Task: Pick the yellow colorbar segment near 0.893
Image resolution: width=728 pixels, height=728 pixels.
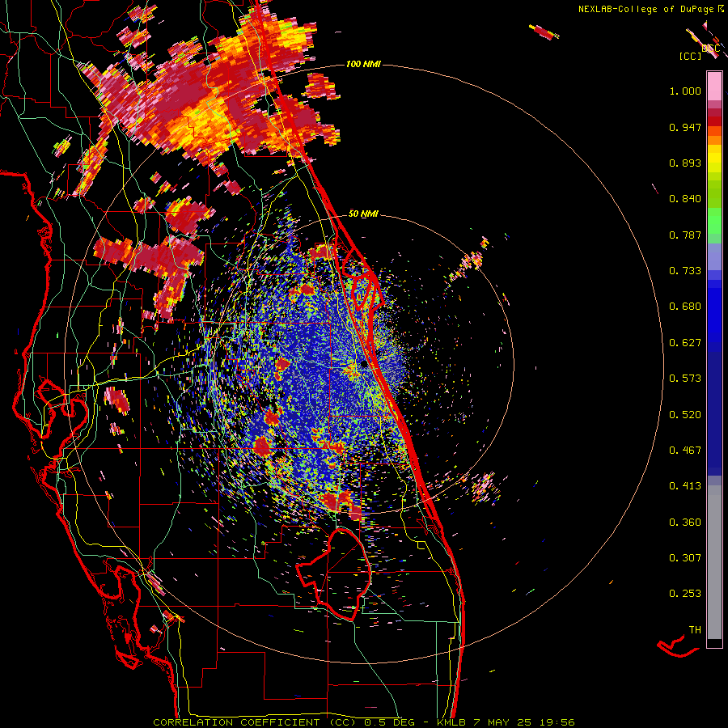Action: (x=714, y=159)
